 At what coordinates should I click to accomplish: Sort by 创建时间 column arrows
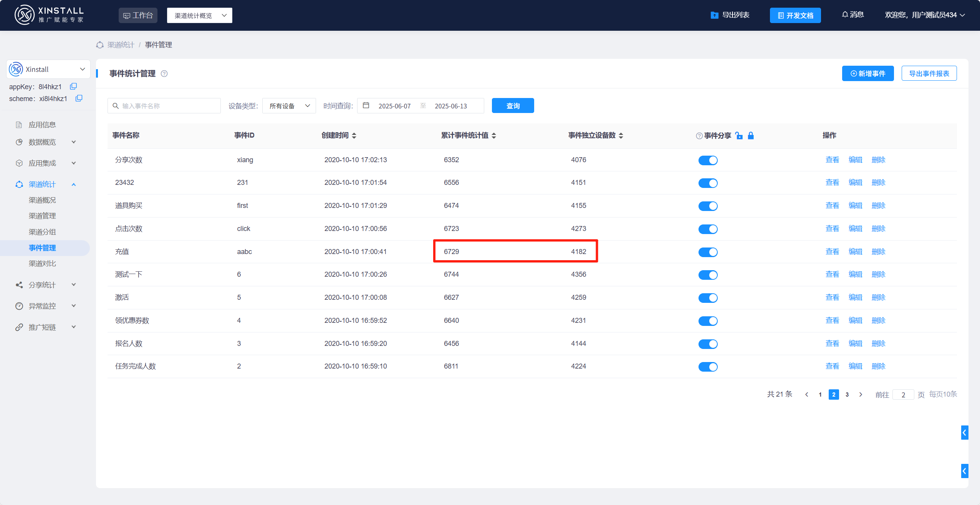pos(354,135)
